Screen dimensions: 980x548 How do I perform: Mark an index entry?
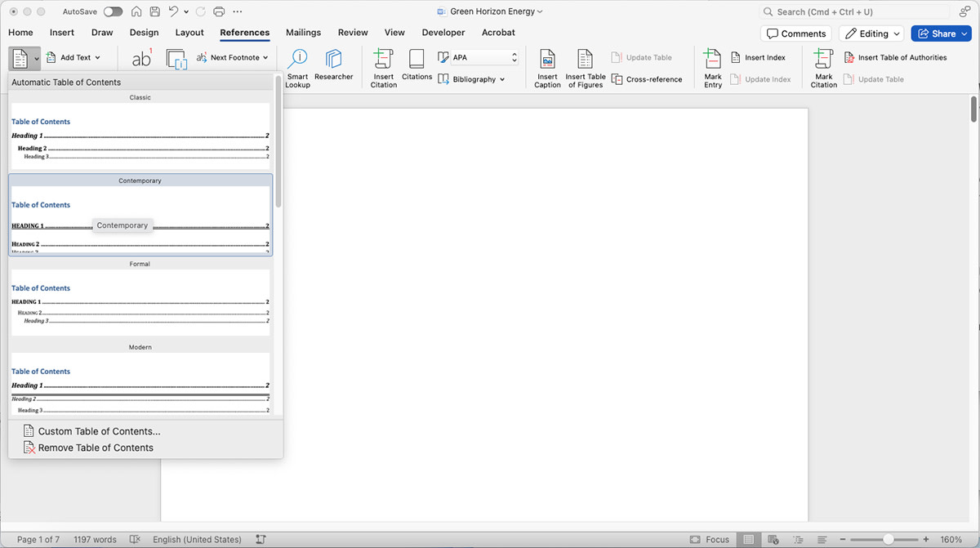[x=712, y=65]
